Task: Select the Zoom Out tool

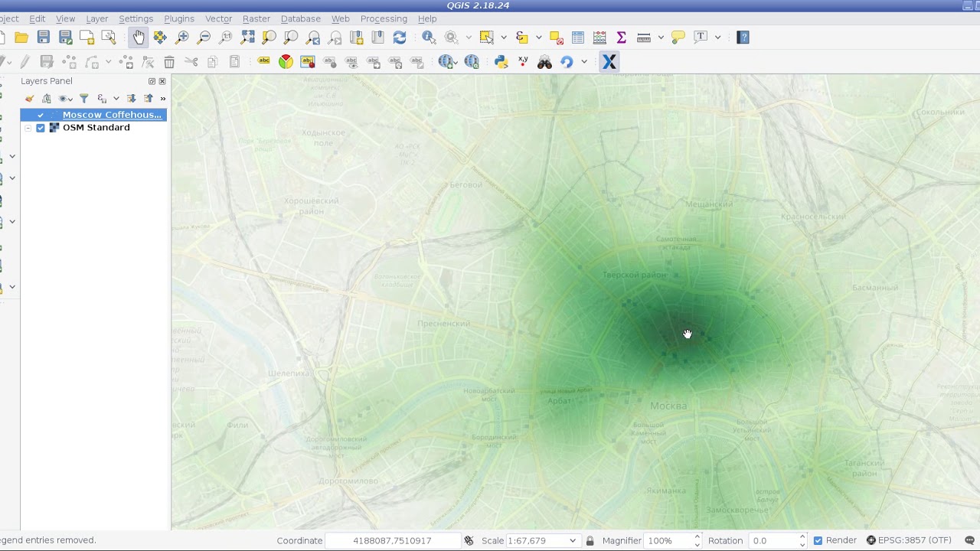Action: (x=204, y=37)
